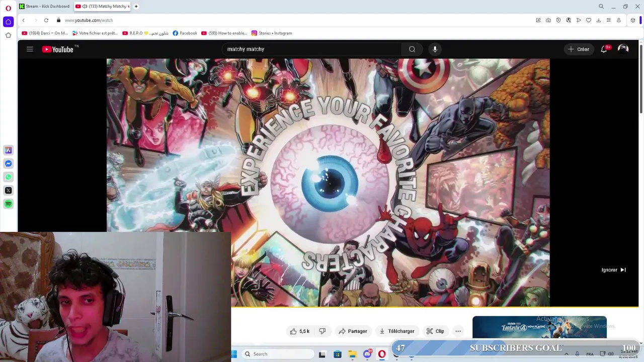Switch to Matchy Matchy YouTube tab
This screenshot has width=644, height=362.
click(x=102, y=7)
